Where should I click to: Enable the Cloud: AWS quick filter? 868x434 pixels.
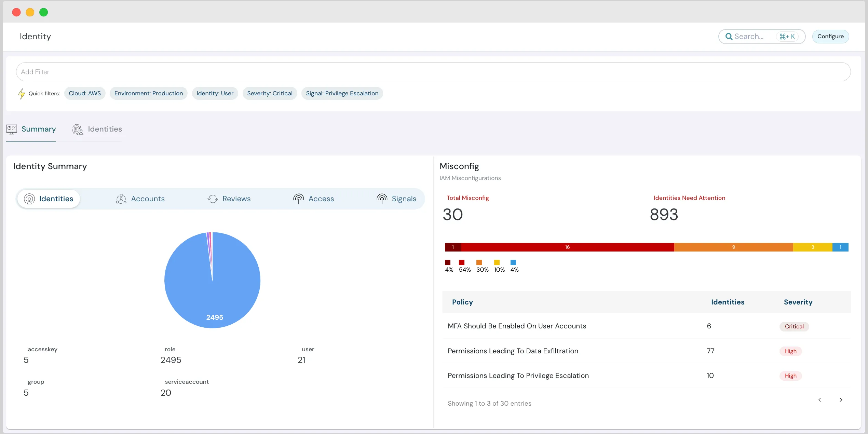click(x=84, y=93)
